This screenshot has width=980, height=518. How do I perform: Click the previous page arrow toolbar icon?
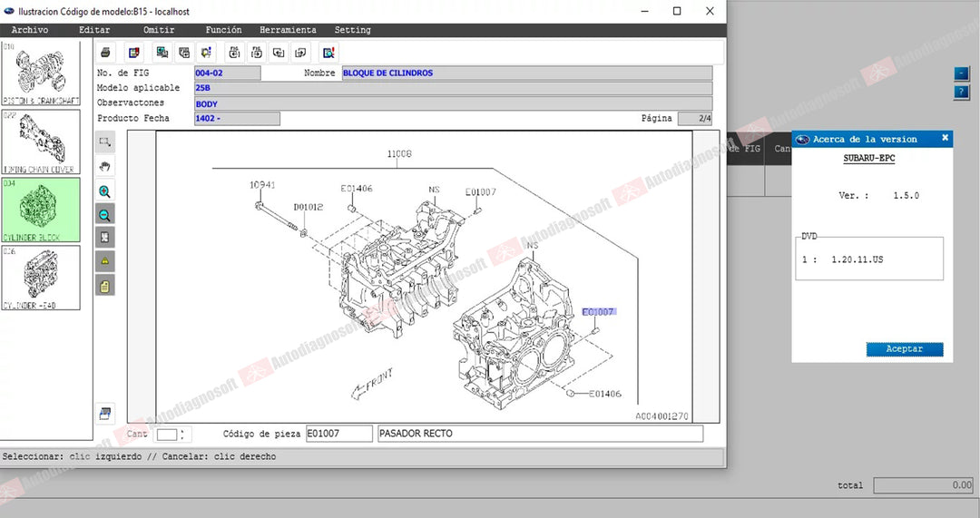(x=279, y=53)
